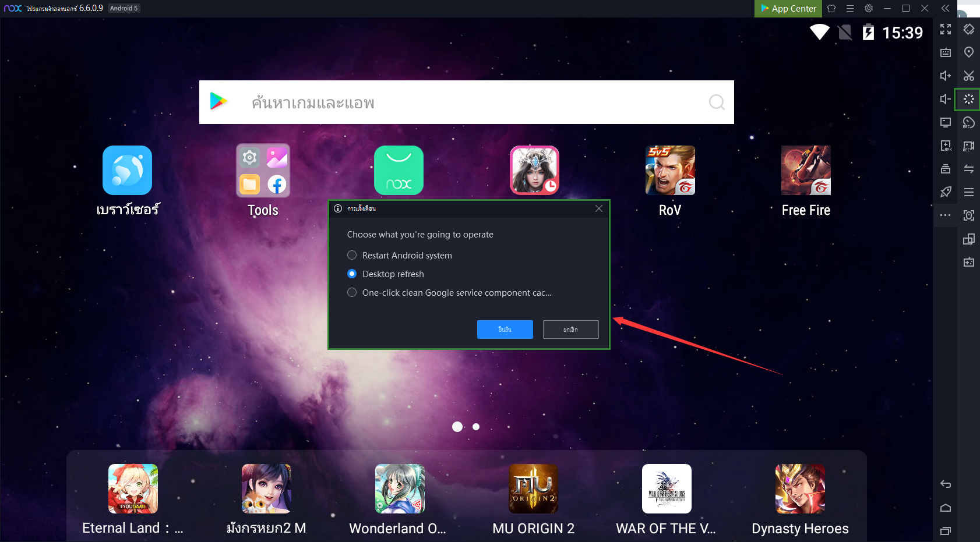Switch to the second home screen page dot
The width and height of the screenshot is (980, 542).
point(476,427)
